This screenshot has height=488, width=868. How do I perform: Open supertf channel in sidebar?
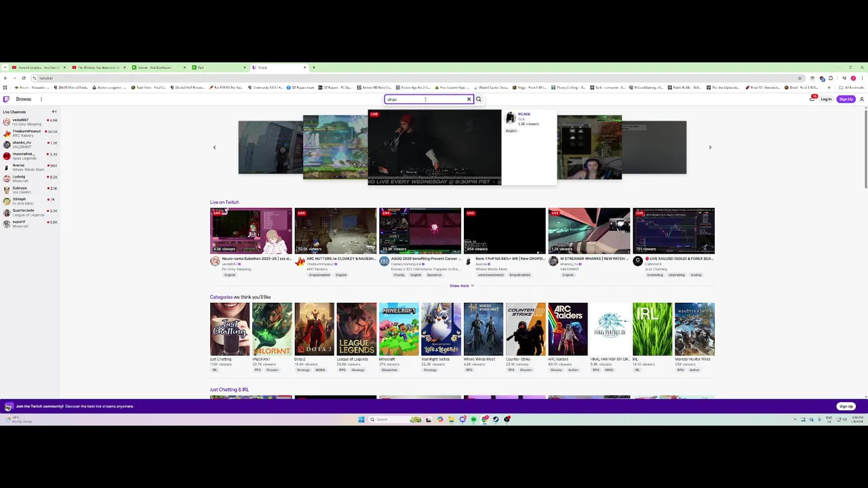[x=30, y=224]
